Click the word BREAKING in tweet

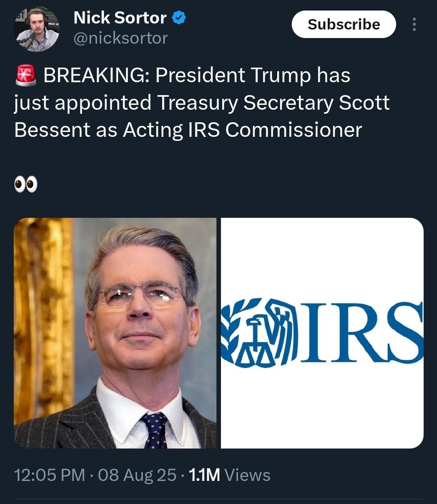click(x=96, y=75)
